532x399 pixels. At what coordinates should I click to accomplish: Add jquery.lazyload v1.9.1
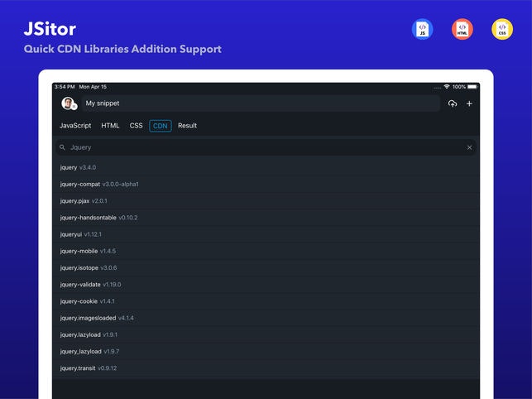point(266,334)
